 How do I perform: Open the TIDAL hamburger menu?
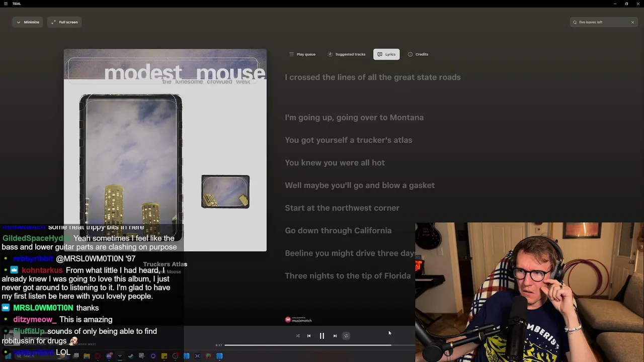tap(6, 4)
